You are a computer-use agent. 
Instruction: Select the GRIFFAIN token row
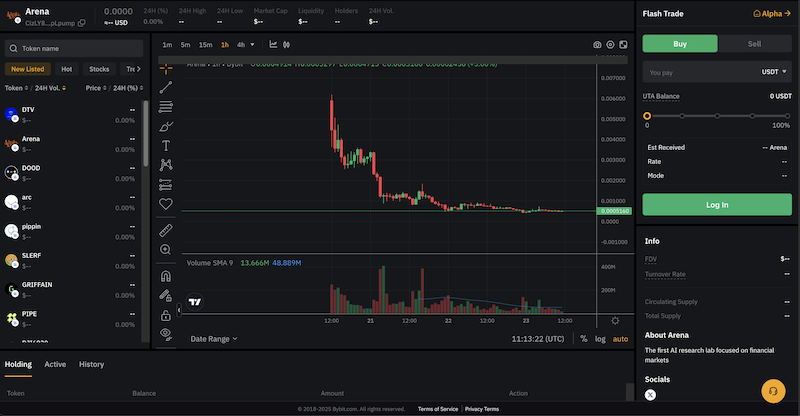click(70, 290)
